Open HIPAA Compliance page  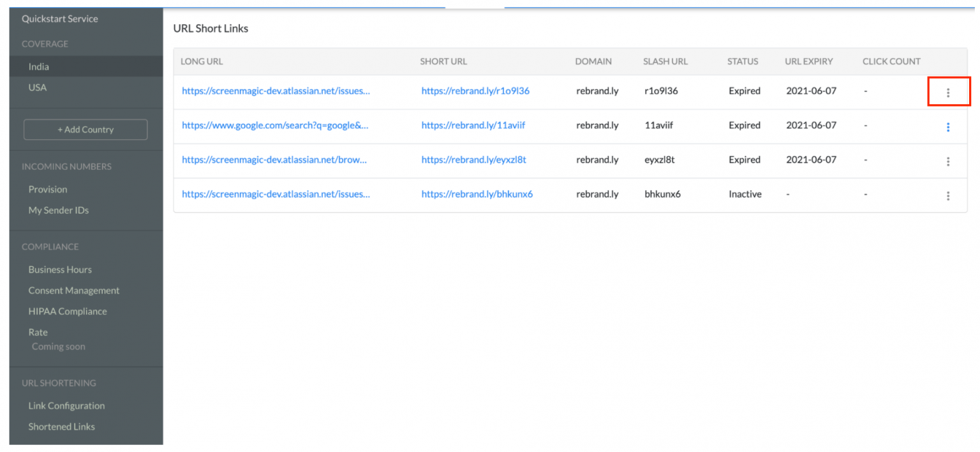click(68, 311)
